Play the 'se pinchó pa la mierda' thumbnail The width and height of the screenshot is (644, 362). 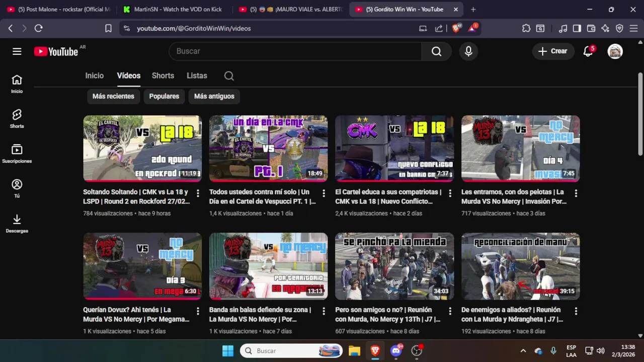[394, 266]
